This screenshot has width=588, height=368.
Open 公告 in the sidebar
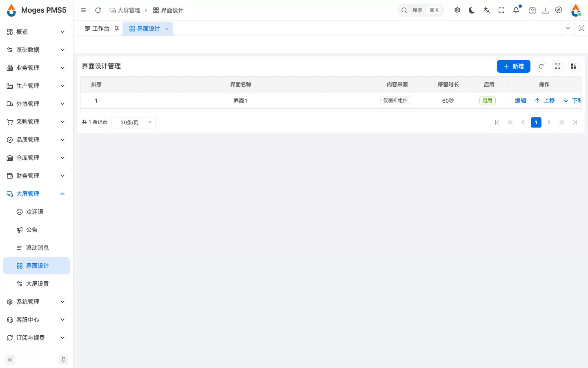point(36,230)
